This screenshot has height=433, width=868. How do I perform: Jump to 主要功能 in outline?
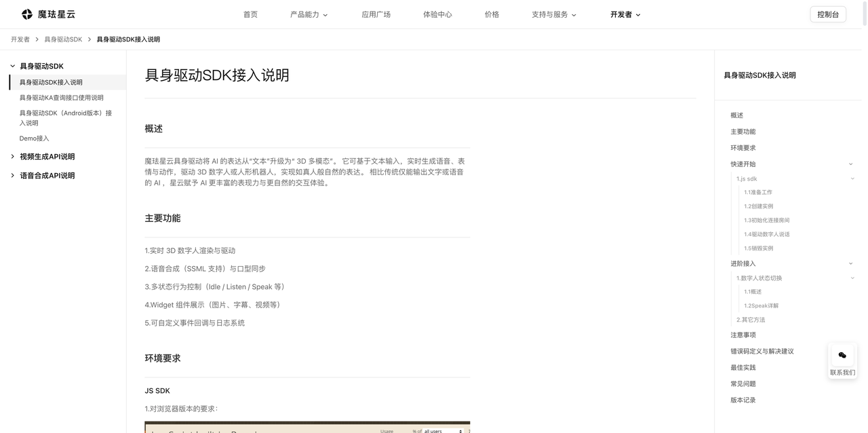pos(743,132)
